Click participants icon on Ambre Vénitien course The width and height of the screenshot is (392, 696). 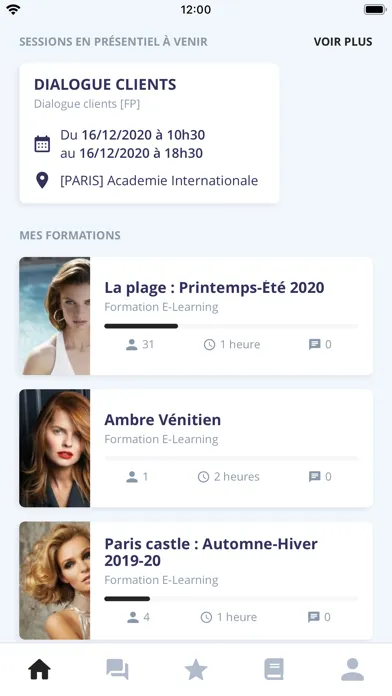click(x=132, y=477)
